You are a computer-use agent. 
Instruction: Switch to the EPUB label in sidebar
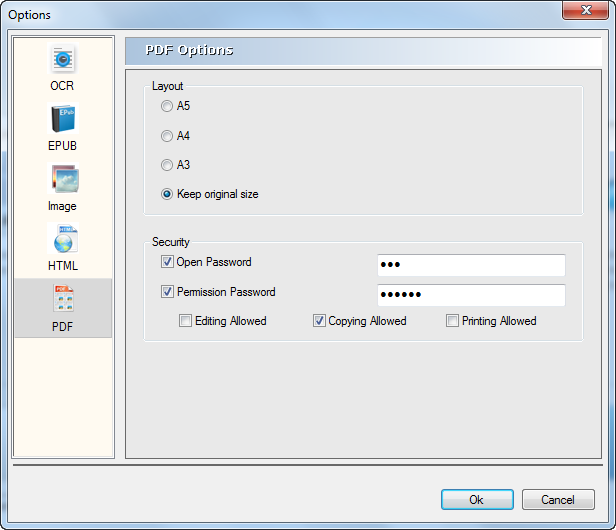point(62,146)
